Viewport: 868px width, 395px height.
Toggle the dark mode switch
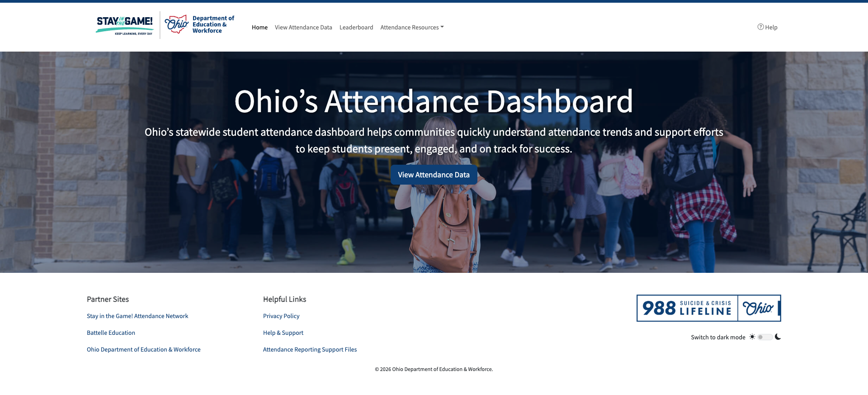click(765, 337)
